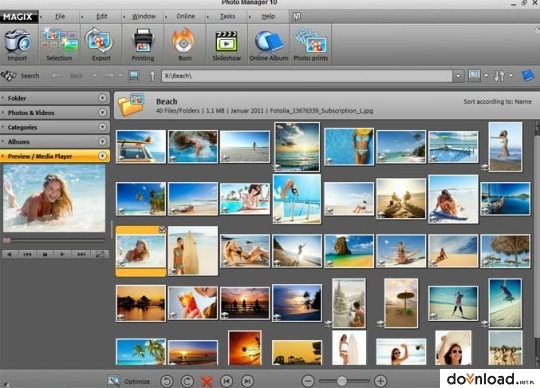The width and height of the screenshot is (540, 388).
Task: Select the surf van thumbnail
Action: [x=141, y=146]
